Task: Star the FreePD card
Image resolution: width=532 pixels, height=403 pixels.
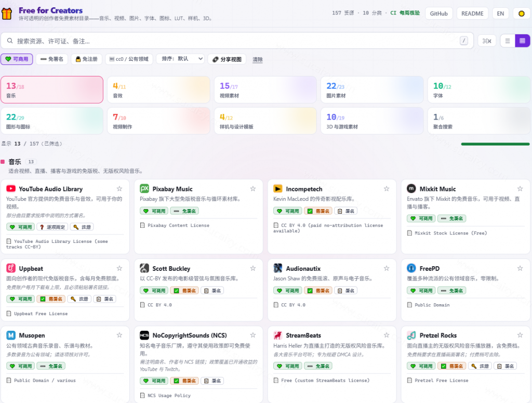Action: click(x=520, y=268)
